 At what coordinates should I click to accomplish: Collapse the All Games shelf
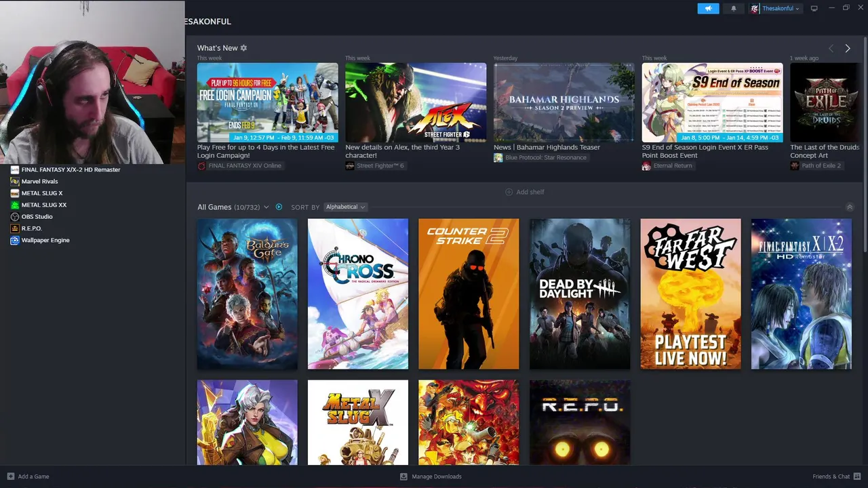pyautogui.click(x=849, y=207)
